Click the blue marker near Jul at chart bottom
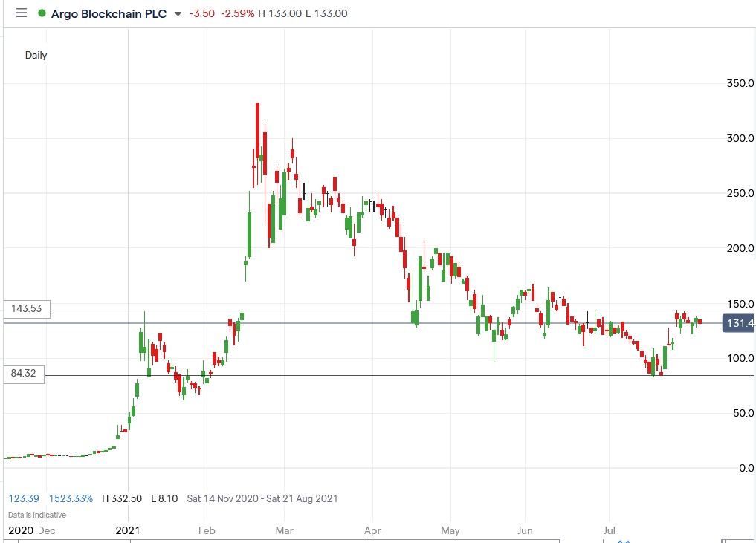Screen dimensions: 756x543 [x=621, y=541]
